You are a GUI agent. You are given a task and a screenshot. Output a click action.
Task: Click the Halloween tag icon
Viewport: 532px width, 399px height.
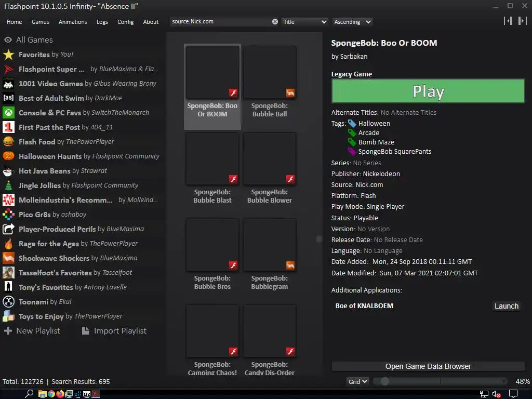[x=352, y=124]
